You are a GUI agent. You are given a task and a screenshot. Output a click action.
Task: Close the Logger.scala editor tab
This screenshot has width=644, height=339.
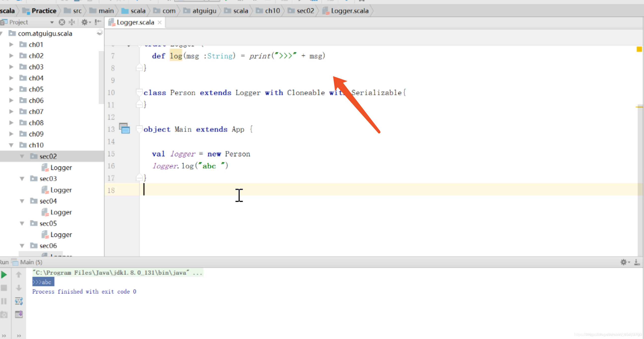[x=160, y=23]
